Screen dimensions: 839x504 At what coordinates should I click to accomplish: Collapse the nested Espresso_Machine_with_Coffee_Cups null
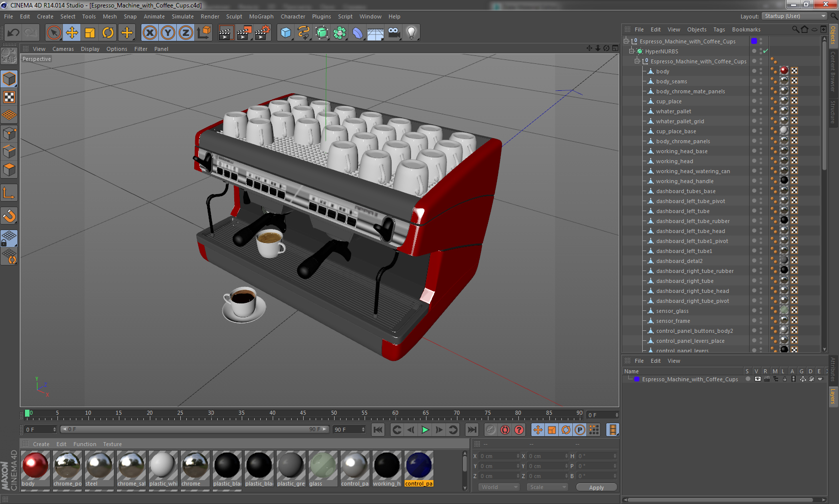point(637,61)
